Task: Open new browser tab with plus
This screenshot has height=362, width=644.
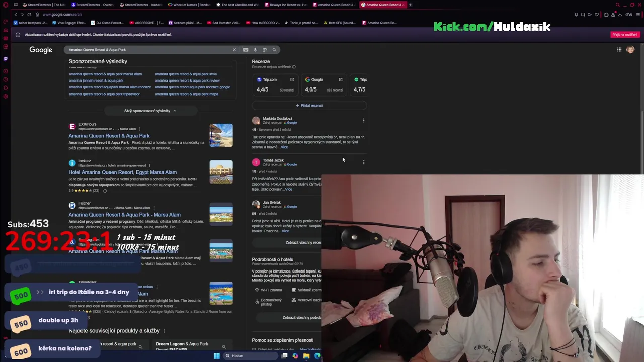Action: [410, 5]
